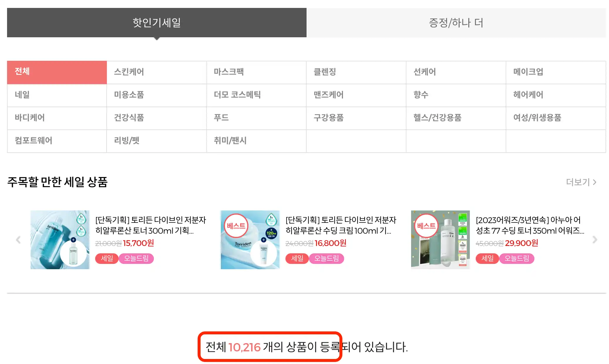The height and width of the screenshot is (364, 609).
Task: Show previous products with the left carousel arrow
Action: coord(18,240)
